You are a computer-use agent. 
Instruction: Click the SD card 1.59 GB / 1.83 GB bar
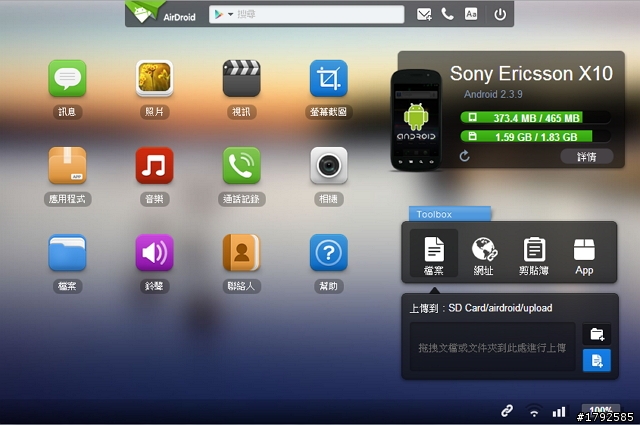coord(536,136)
